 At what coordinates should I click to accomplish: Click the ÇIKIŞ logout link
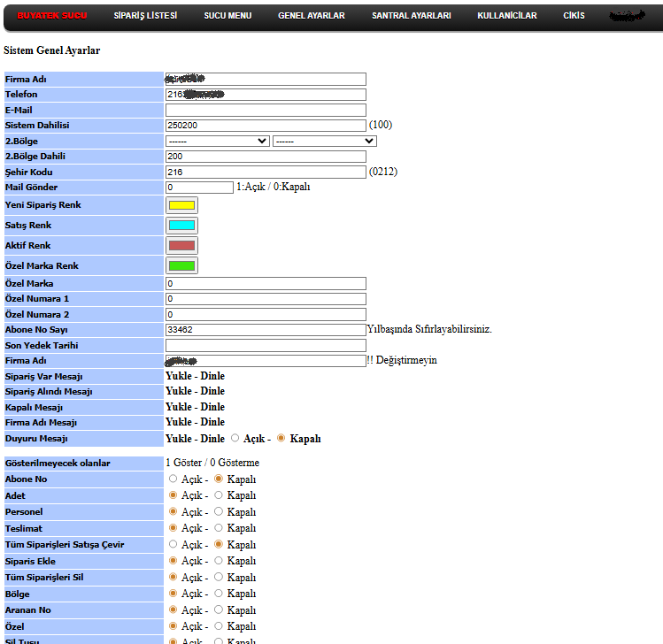[x=574, y=16]
